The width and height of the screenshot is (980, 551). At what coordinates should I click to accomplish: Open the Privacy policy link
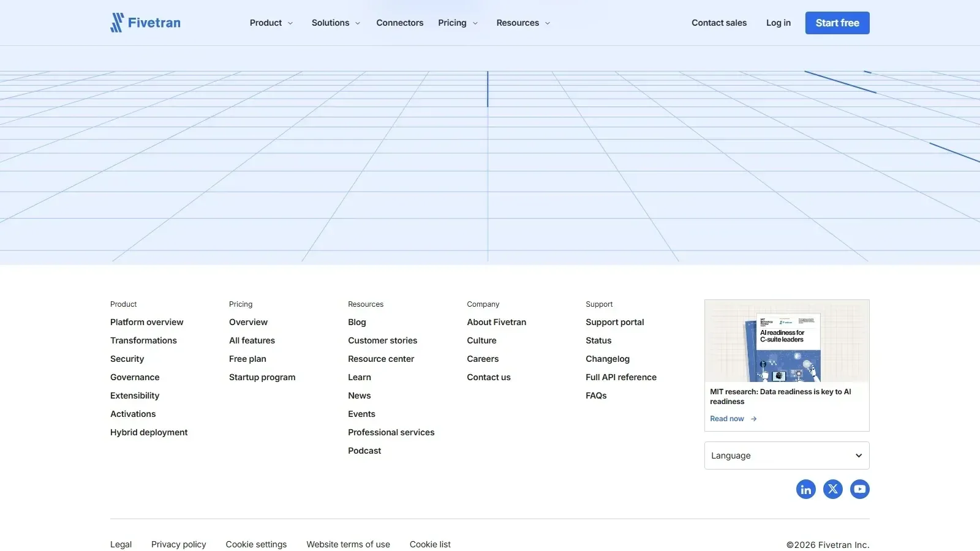(178, 544)
